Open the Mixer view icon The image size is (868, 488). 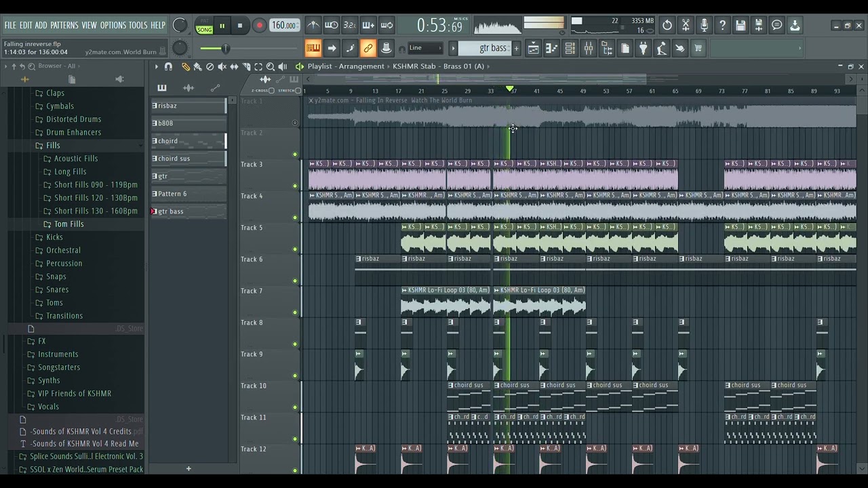click(589, 48)
